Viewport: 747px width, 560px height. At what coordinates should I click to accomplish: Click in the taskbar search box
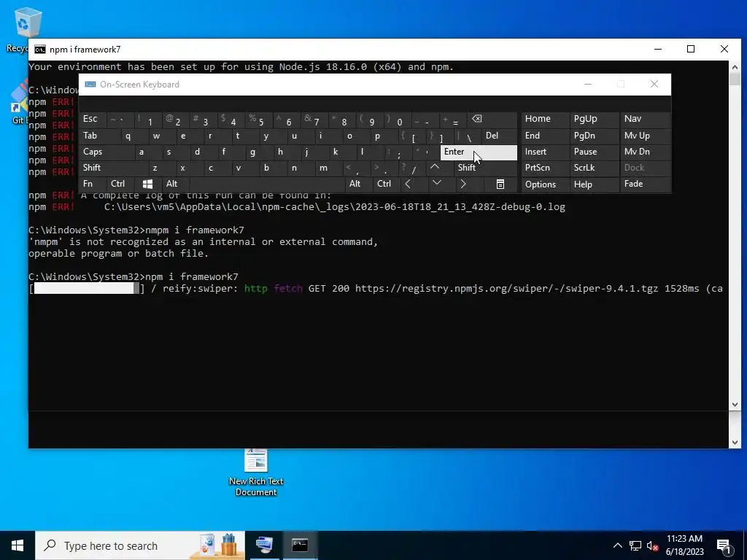[x=140, y=545]
